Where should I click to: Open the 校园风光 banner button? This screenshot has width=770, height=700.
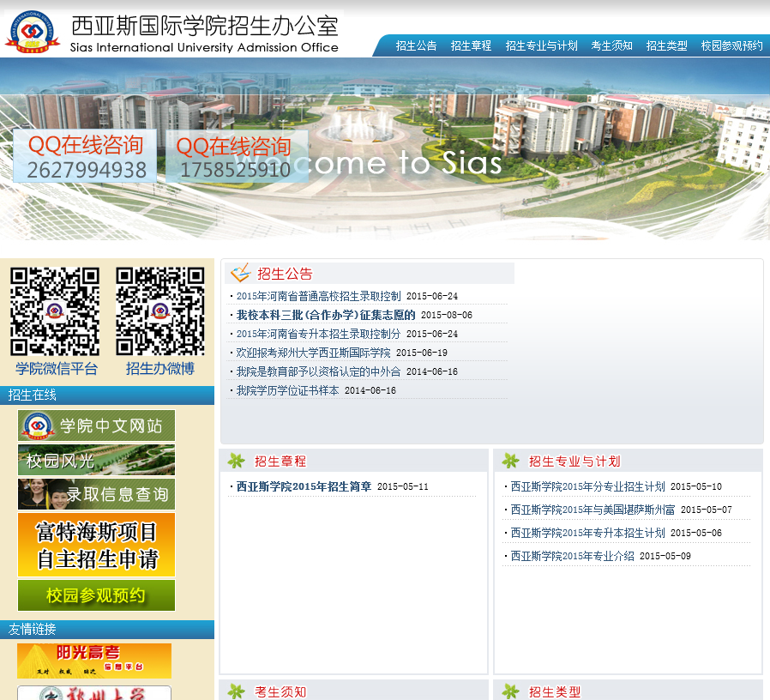tap(96, 460)
